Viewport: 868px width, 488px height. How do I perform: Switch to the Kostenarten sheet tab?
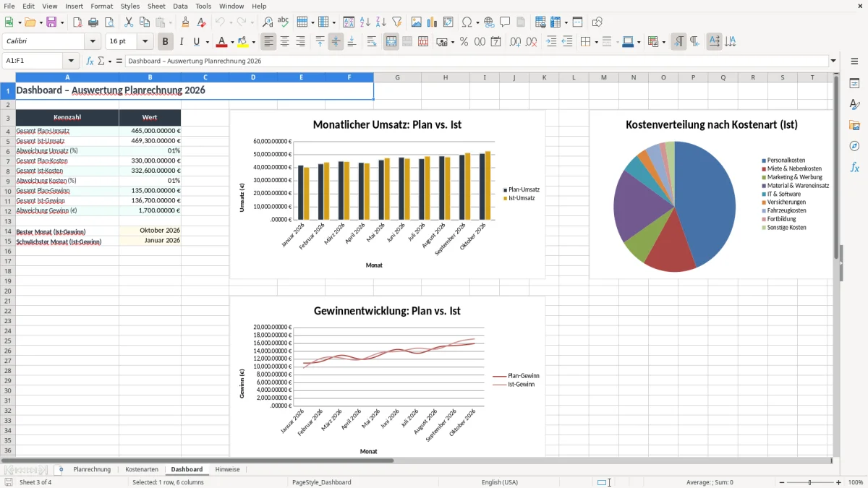tap(142, 470)
